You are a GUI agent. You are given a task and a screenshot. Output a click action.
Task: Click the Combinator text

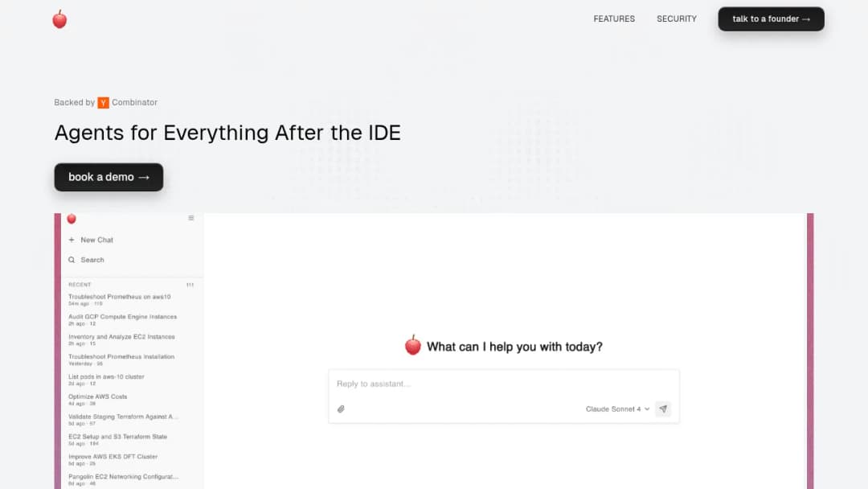point(134,102)
